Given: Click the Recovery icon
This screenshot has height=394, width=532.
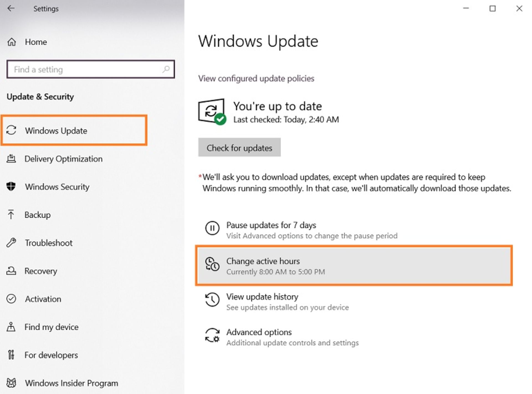Looking at the screenshot, I should [x=11, y=271].
